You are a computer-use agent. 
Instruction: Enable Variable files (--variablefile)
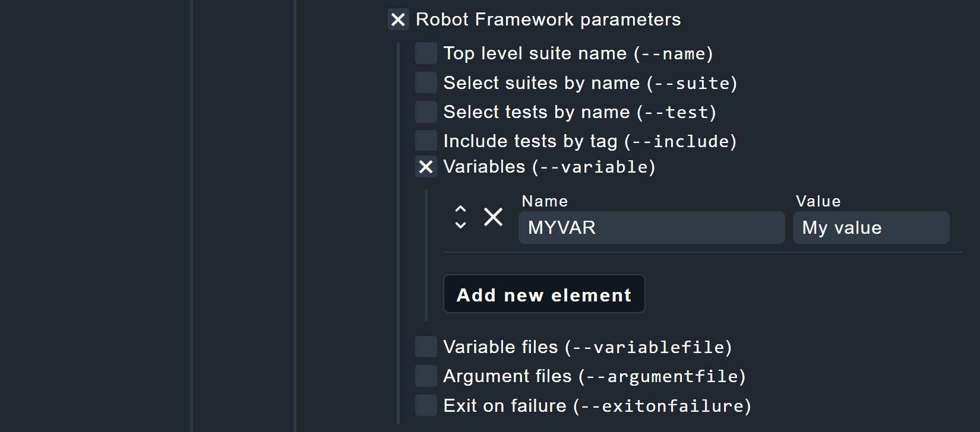[426, 347]
